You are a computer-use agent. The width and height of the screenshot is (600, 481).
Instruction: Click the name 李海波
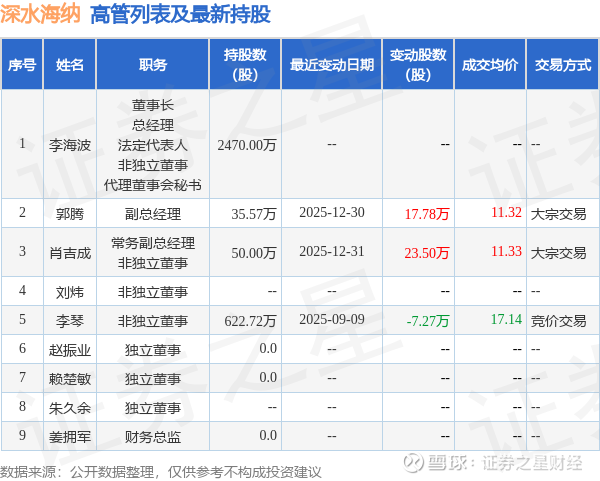click(x=70, y=145)
